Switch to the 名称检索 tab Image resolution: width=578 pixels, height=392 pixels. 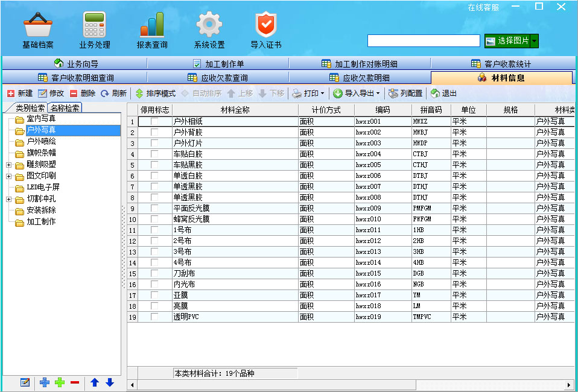coord(65,108)
